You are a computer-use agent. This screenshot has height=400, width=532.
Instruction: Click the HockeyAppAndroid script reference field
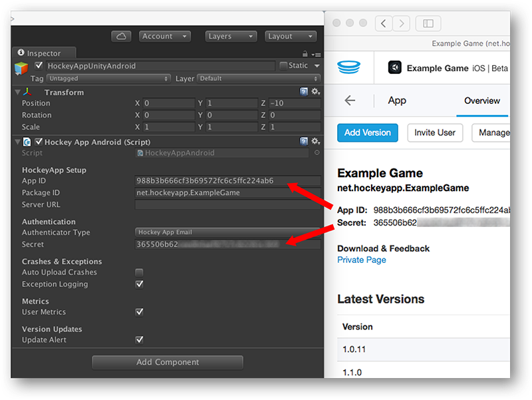pyautogui.click(x=222, y=153)
